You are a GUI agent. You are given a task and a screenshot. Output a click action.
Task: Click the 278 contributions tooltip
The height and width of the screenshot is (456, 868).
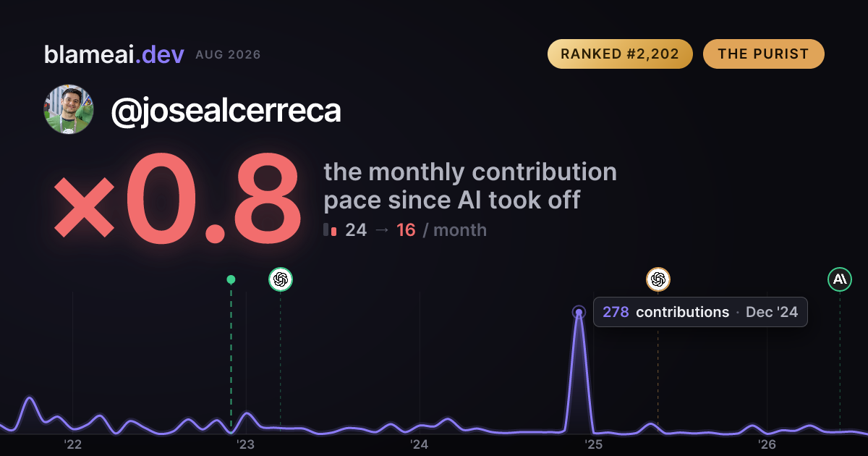700,312
